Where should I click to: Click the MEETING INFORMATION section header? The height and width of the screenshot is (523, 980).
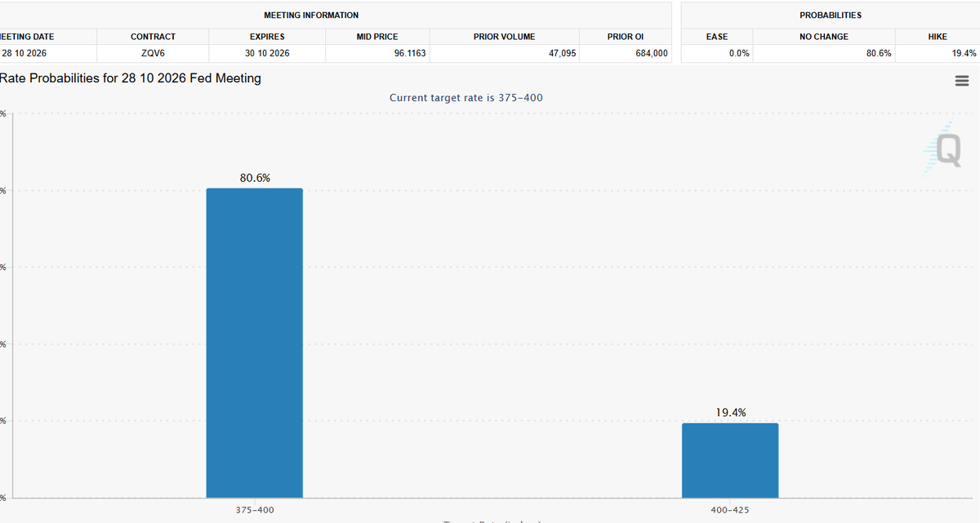(x=311, y=16)
